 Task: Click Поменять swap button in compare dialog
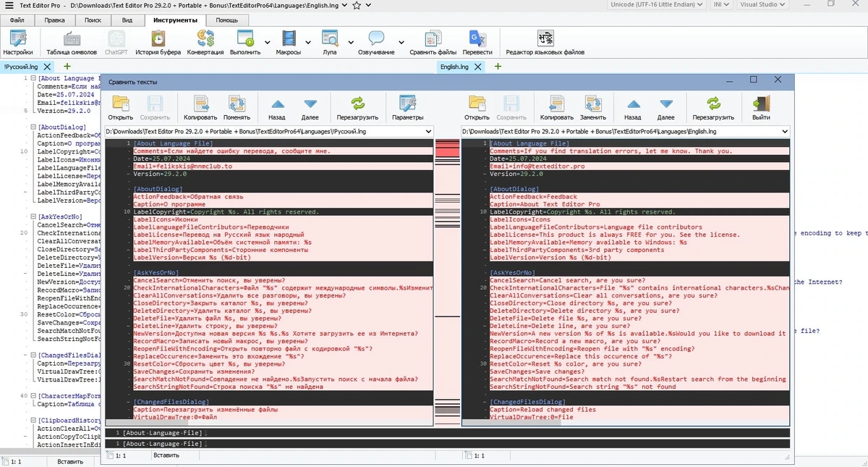(x=237, y=108)
